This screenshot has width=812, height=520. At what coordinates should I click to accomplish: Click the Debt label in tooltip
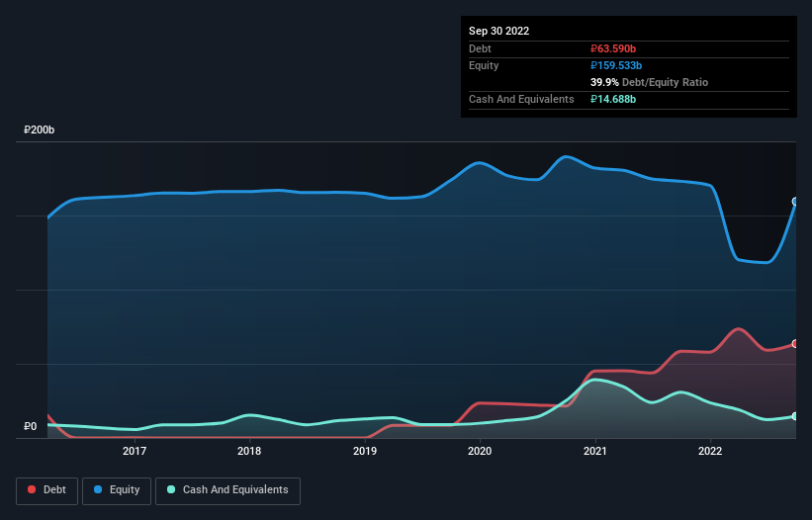pos(480,48)
